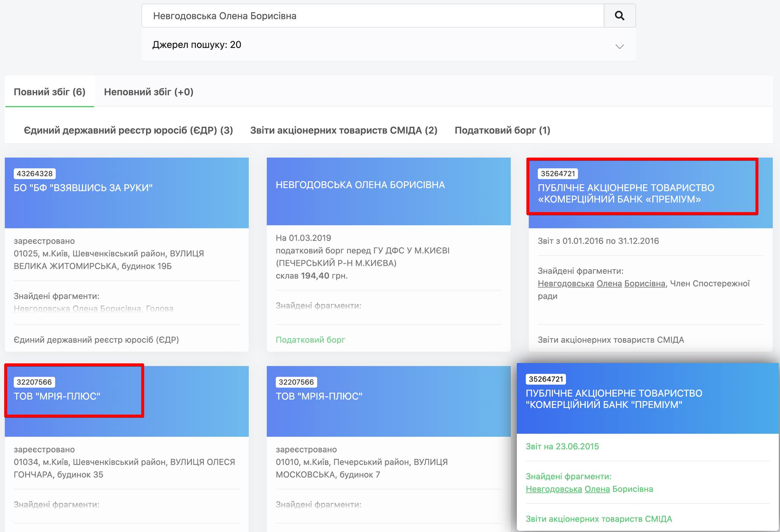
Task: Click code badge 43264328
Action: tap(35, 174)
